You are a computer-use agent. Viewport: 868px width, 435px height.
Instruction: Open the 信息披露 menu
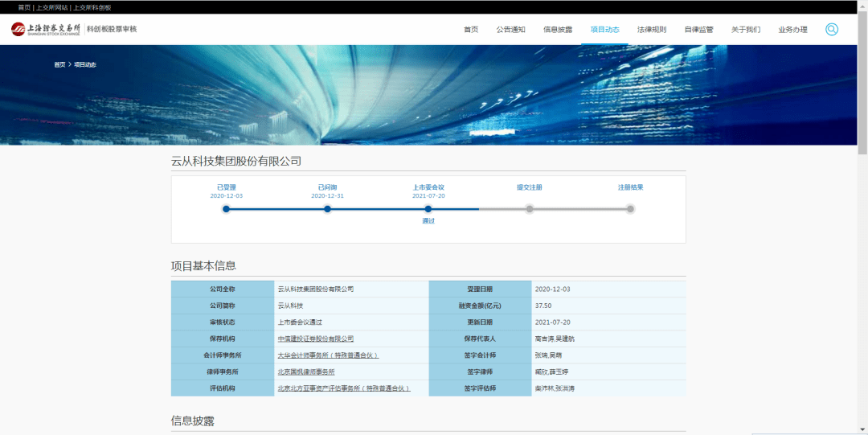558,30
